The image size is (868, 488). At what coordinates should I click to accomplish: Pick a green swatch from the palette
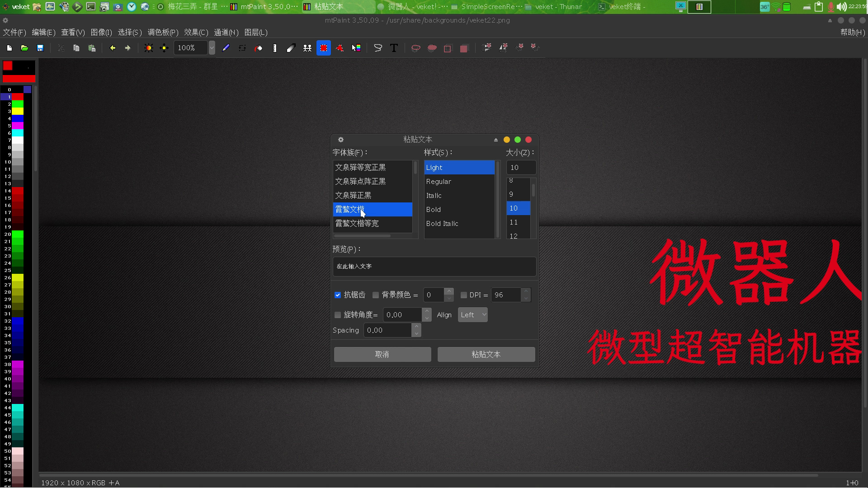pyautogui.click(x=17, y=104)
